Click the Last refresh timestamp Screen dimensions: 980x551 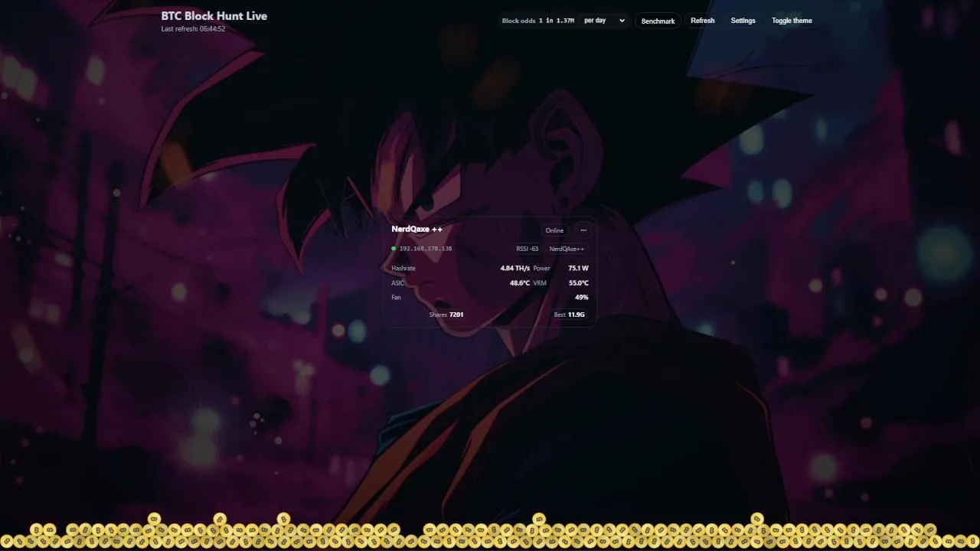[193, 29]
